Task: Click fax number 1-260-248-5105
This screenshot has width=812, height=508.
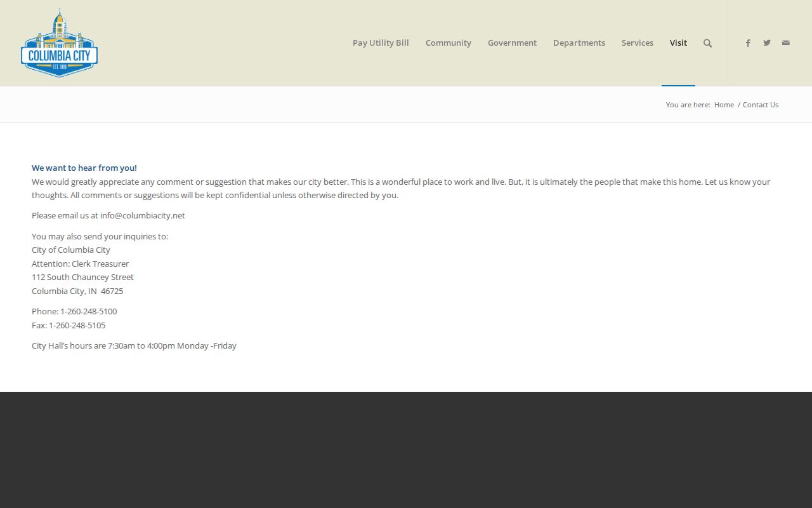Action: click(77, 325)
